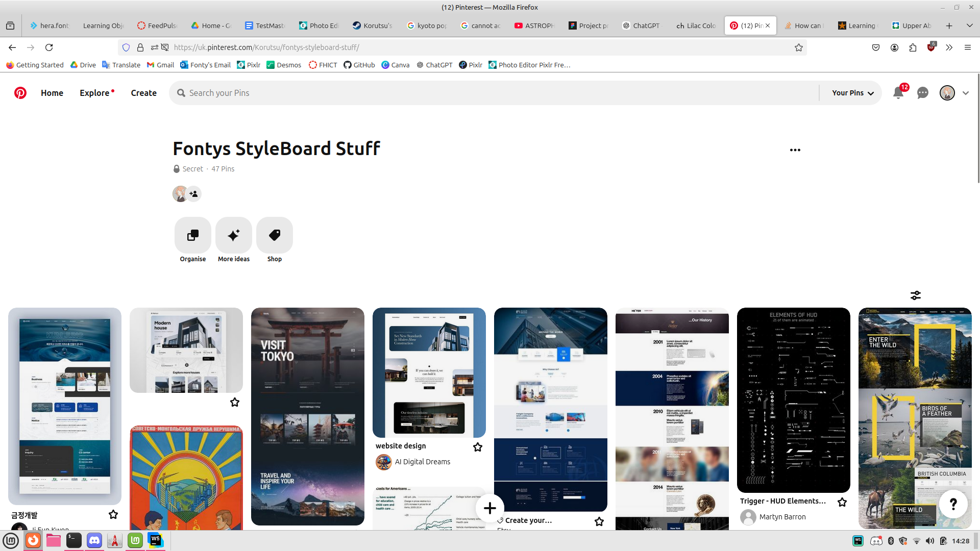Switch to the ChatGPT browser tab
The height and width of the screenshot is (551, 980).
pyautogui.click(x=642, y=25)
